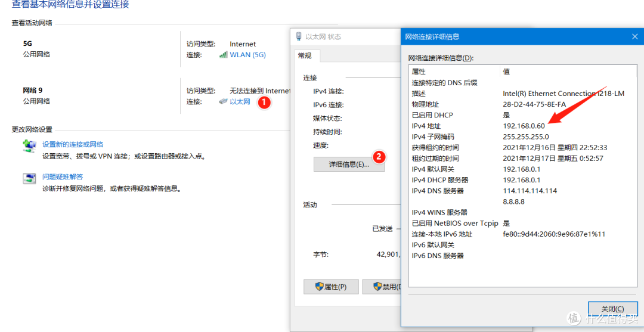Select DNS server 8.8.8.8 row
Viewport: 644px width, 332px height.
(x=524, y=201)
